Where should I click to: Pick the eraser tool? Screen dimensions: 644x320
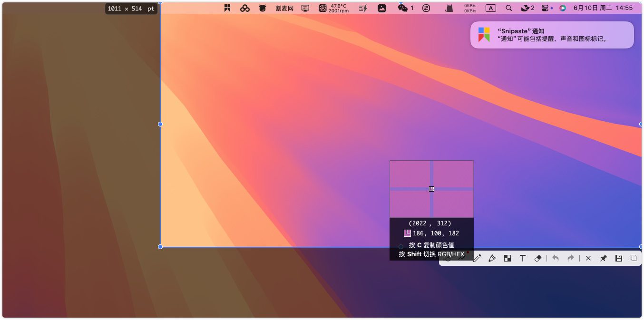pyautogui.click(x=538, y=258)
